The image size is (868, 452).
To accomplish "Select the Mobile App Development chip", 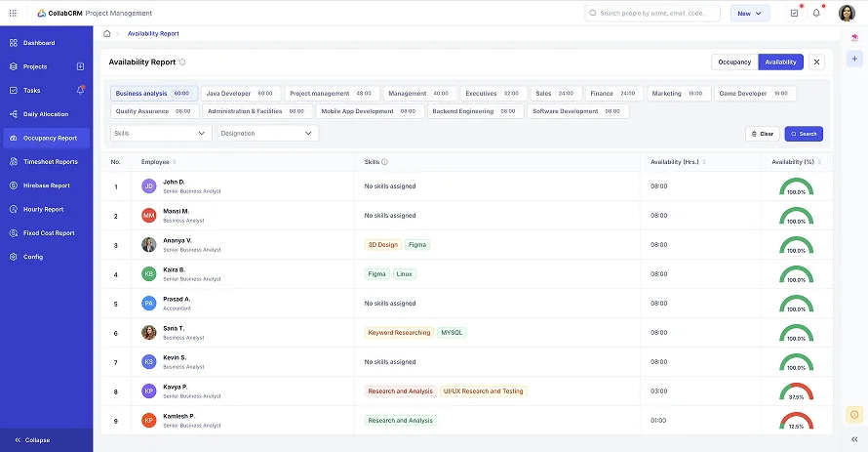I will click(370, 111).
